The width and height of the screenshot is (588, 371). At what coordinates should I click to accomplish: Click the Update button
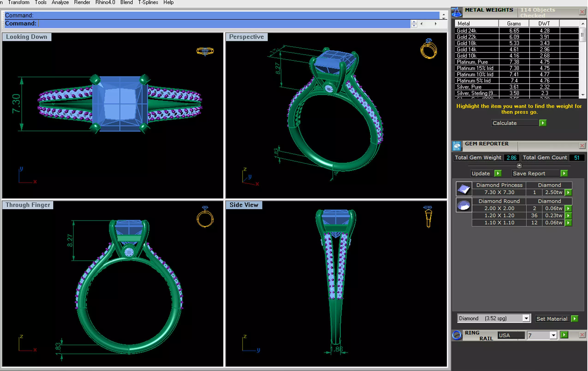point(482,173)
